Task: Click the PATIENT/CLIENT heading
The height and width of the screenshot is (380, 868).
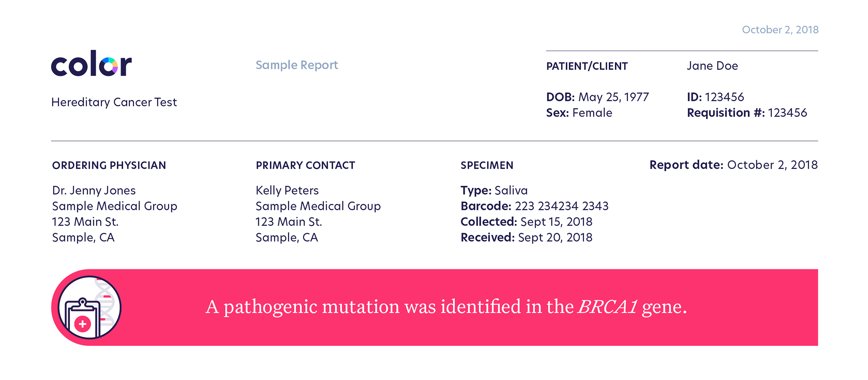Action: (x=587, y=66)
